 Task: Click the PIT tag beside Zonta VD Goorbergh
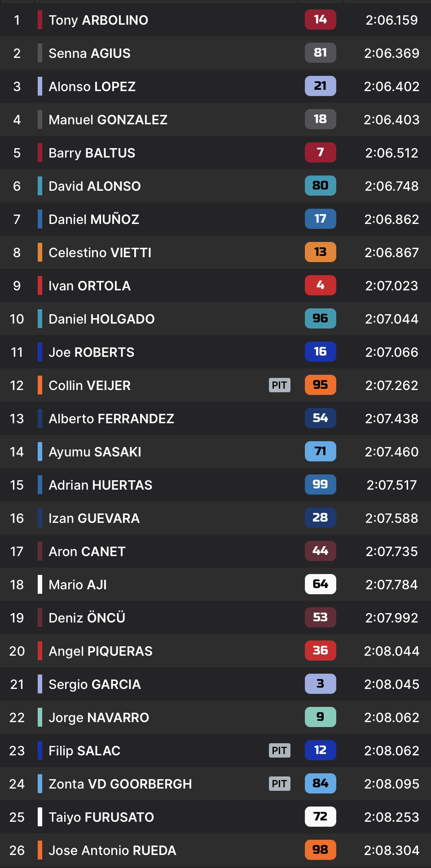[x=279, y=784]
